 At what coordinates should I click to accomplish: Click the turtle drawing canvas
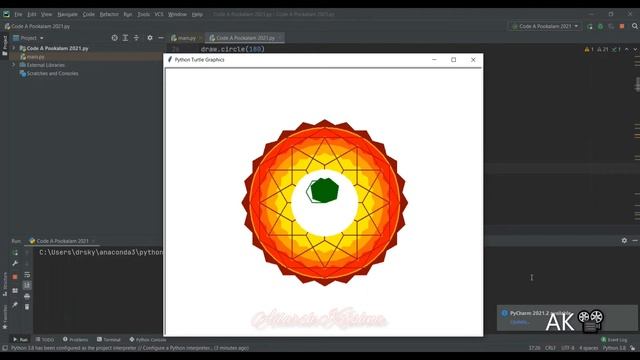click(324, 202)
